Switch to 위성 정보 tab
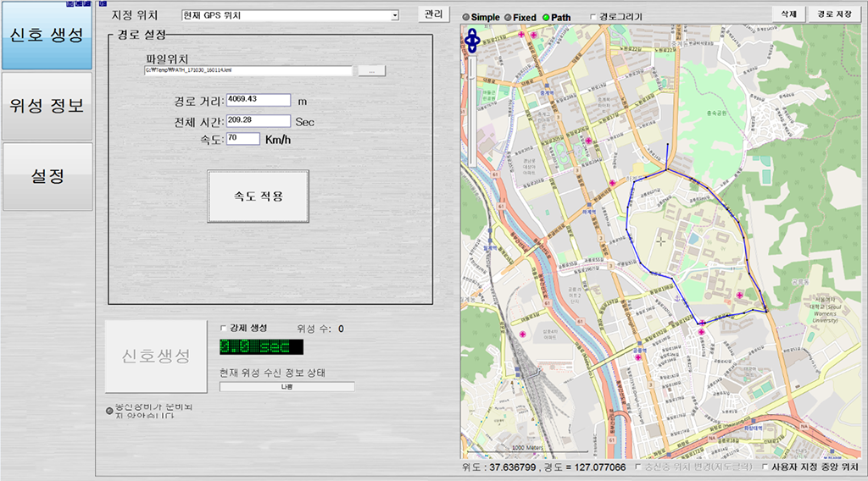 coord(47,106)
